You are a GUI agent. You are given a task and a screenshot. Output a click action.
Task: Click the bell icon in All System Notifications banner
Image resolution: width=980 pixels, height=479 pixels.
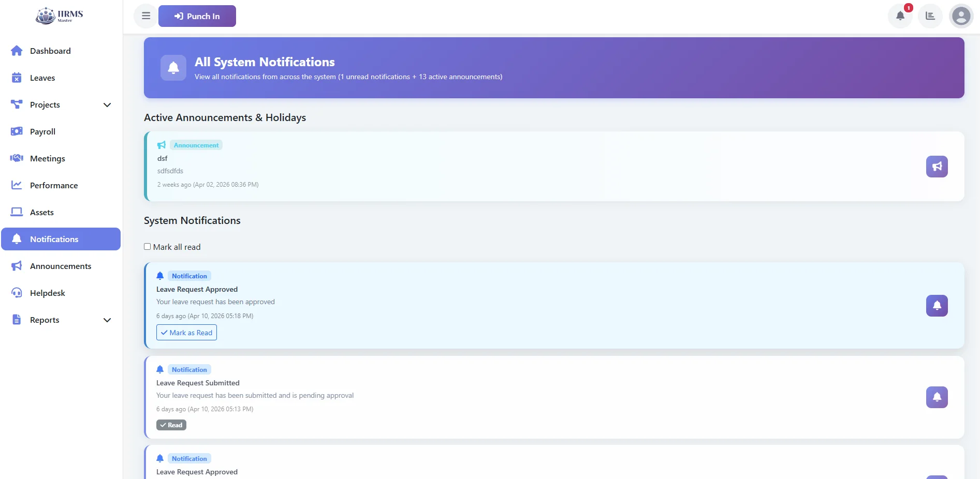click(173, 68)
